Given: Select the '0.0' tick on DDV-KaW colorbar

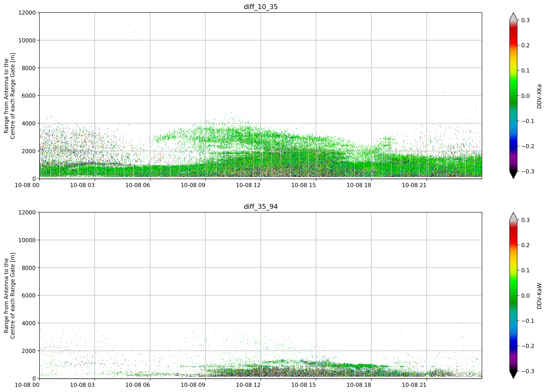Looking at the screenshot, I should coord(526,296).
